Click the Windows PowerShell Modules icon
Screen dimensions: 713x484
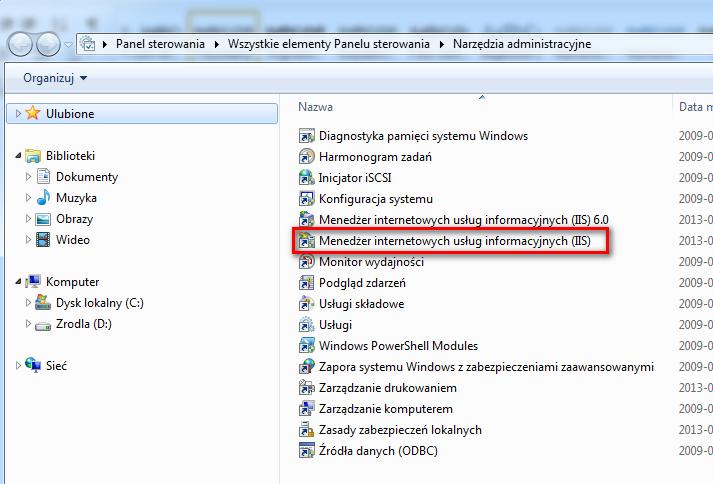(x=306, y=346)
